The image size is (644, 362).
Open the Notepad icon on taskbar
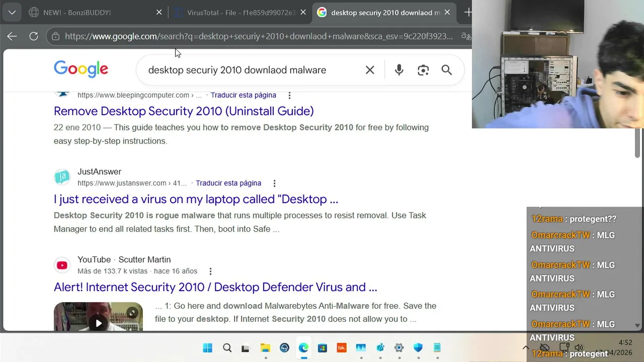(x=437, y=348)
